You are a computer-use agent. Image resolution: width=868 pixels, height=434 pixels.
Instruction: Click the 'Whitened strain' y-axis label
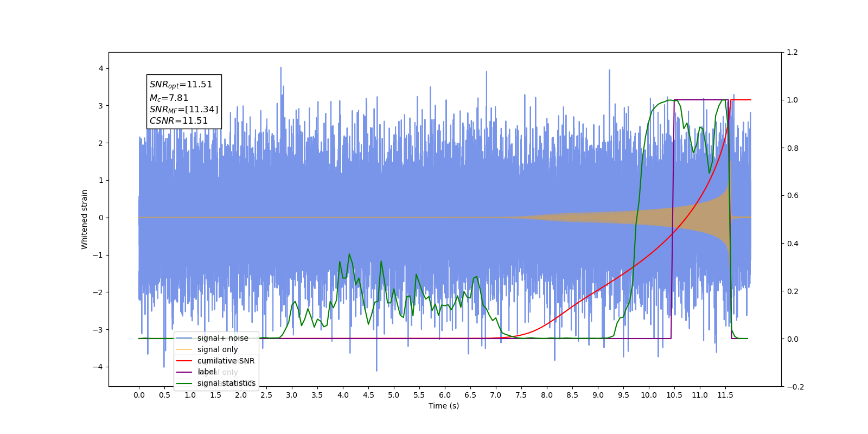coord(85,219)
